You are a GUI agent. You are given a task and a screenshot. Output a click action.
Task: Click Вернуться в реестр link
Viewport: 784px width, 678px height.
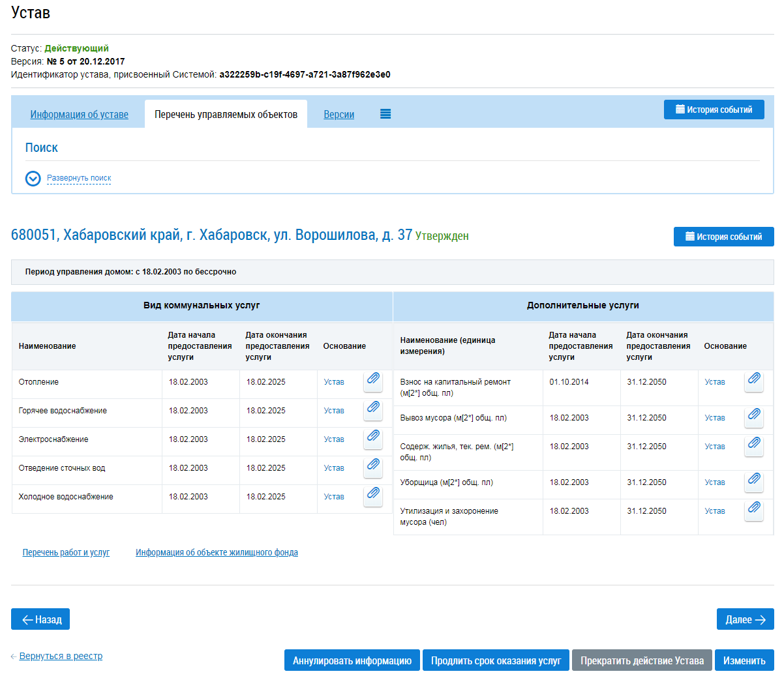61,656
